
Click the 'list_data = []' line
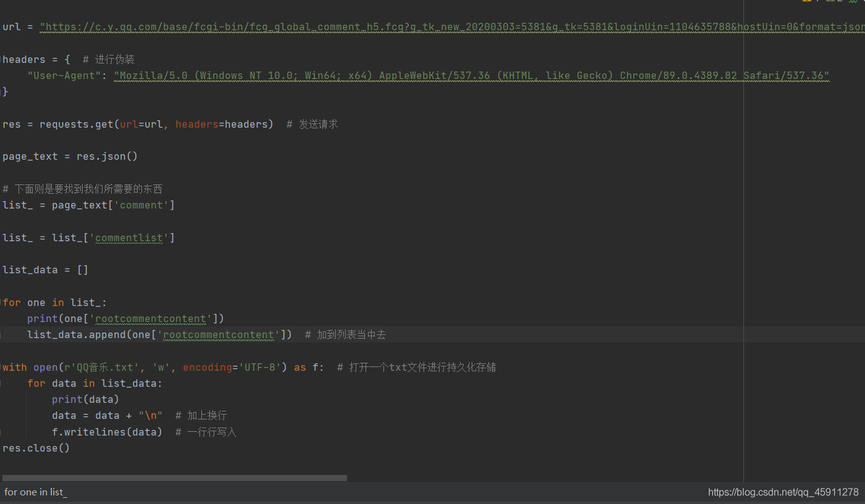(46, 270)
